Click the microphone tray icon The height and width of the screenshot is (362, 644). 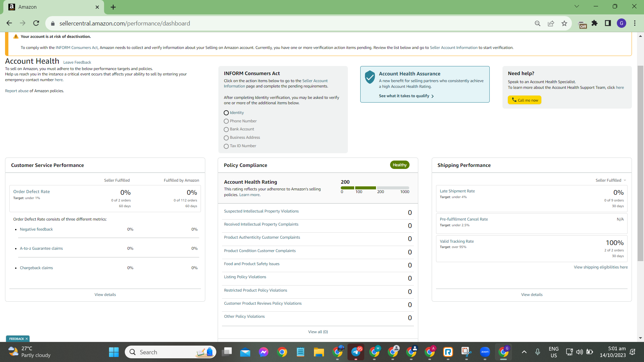(538, 352)
